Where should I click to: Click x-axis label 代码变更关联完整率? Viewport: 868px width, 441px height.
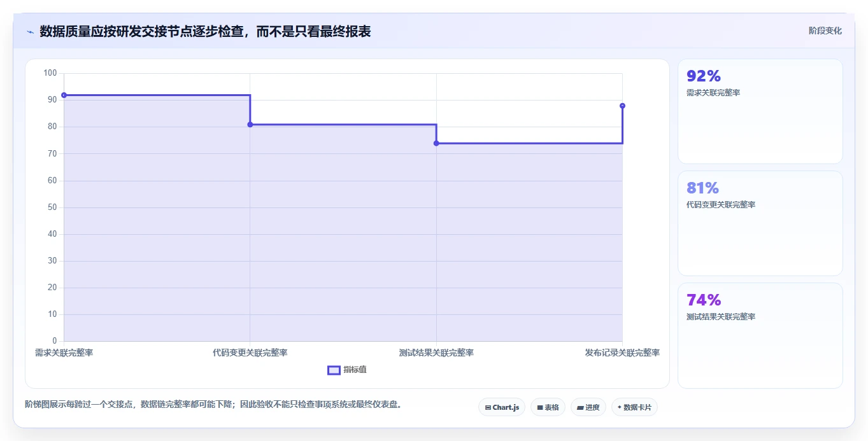pos(250,353)
